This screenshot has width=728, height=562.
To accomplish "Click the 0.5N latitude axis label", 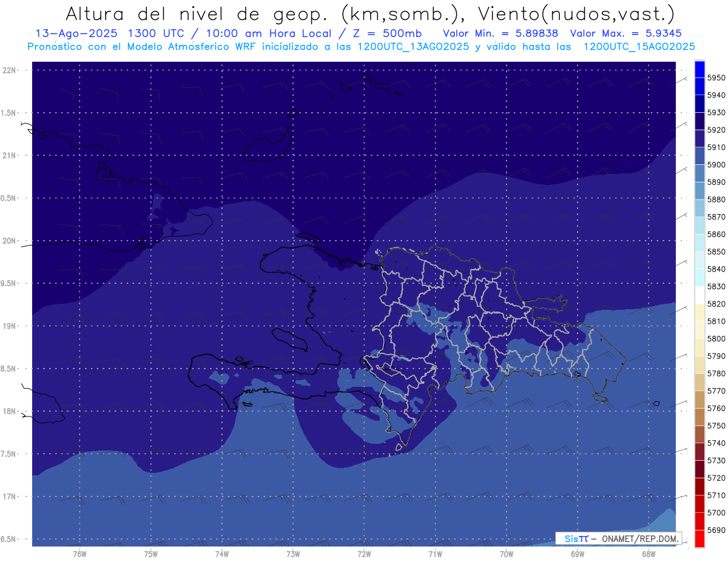I will [x=9, y=198].
